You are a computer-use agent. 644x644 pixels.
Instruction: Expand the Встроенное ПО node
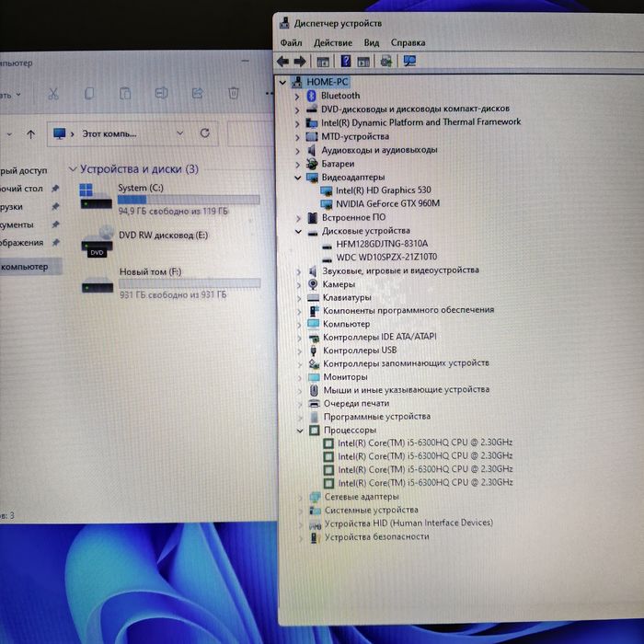pos(299,218)
